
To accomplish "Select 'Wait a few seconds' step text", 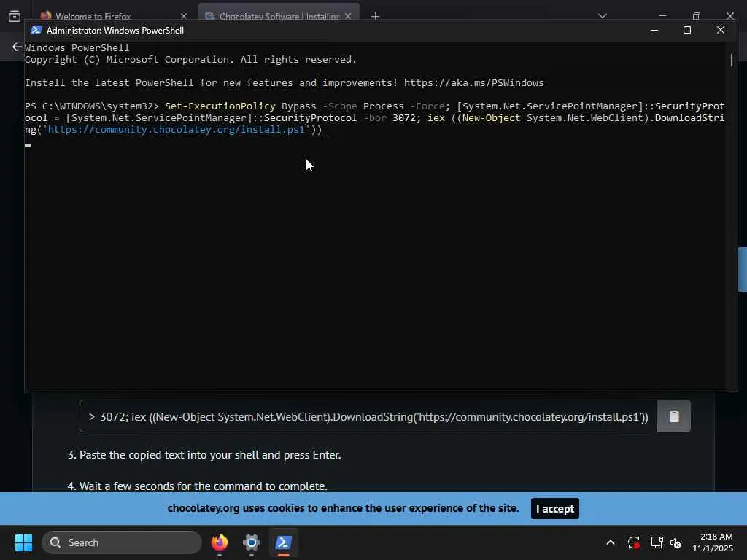I will 203,486.
